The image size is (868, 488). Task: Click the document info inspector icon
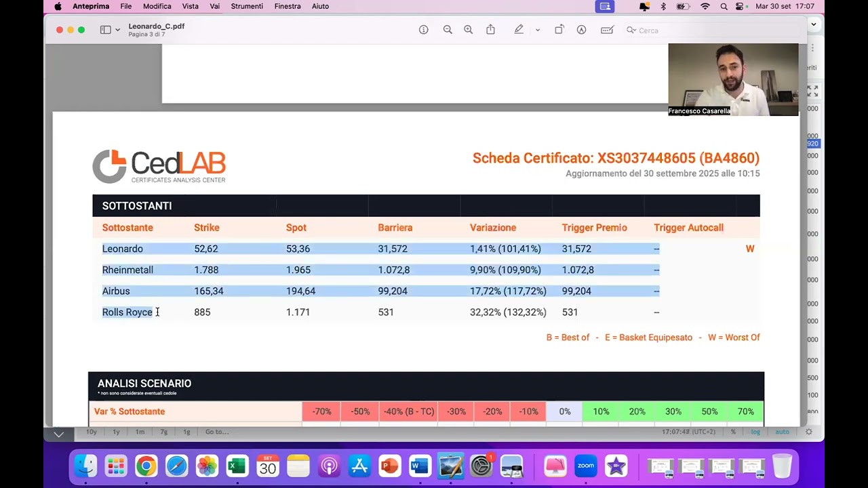click(x=424, y=30)
